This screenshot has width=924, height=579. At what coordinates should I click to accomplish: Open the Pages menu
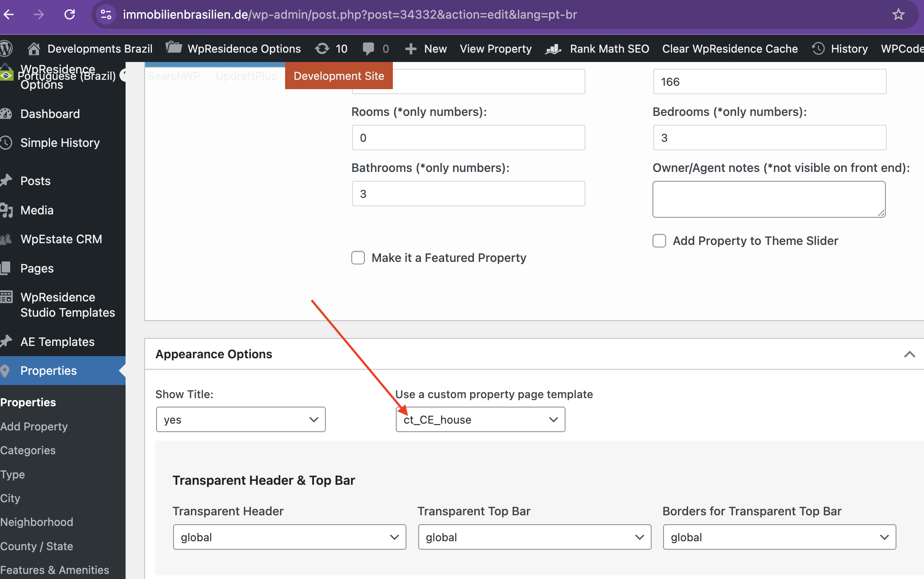tap(37, 268)
